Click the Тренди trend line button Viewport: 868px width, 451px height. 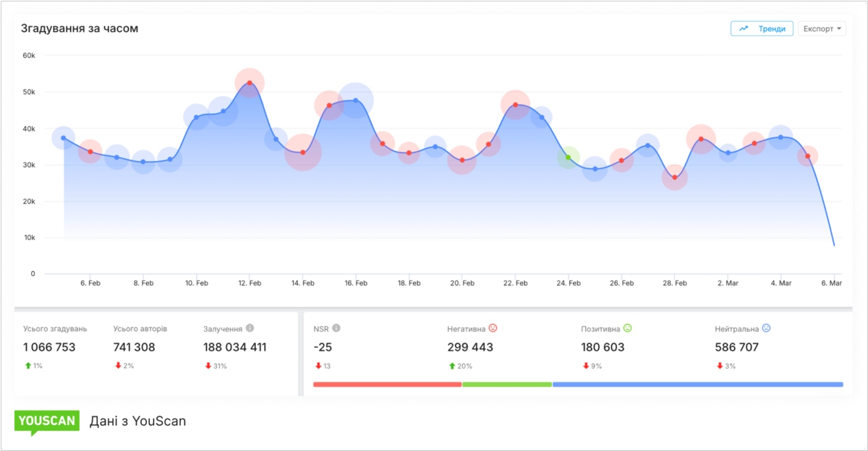[762, 29]
